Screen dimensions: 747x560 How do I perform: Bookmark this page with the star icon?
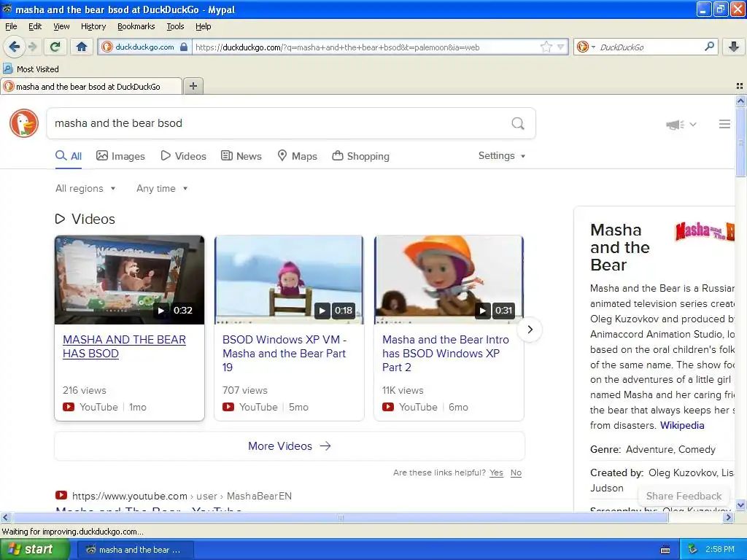pos(546,47)
